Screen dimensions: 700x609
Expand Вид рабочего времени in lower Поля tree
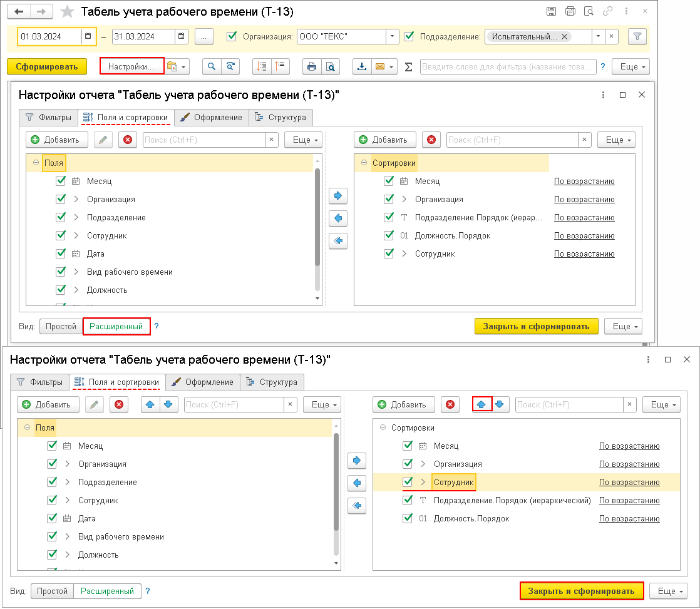coord(67,536)
